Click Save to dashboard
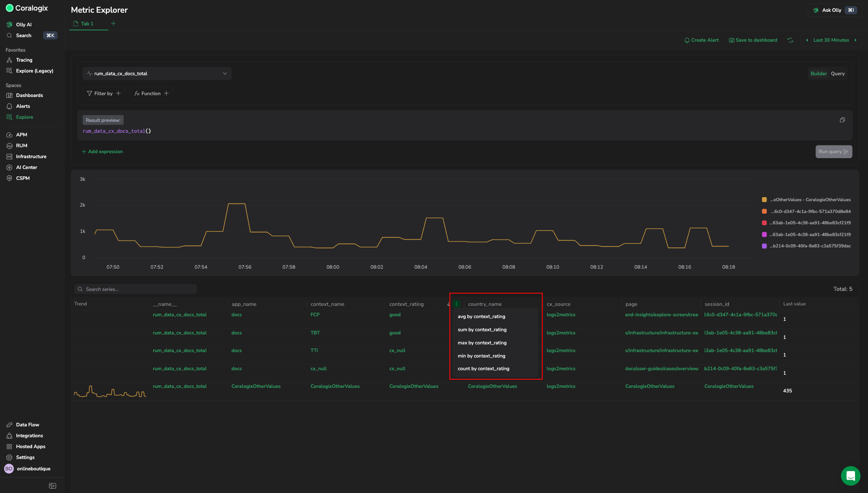868x493 pixels. (x=753, y=40)
